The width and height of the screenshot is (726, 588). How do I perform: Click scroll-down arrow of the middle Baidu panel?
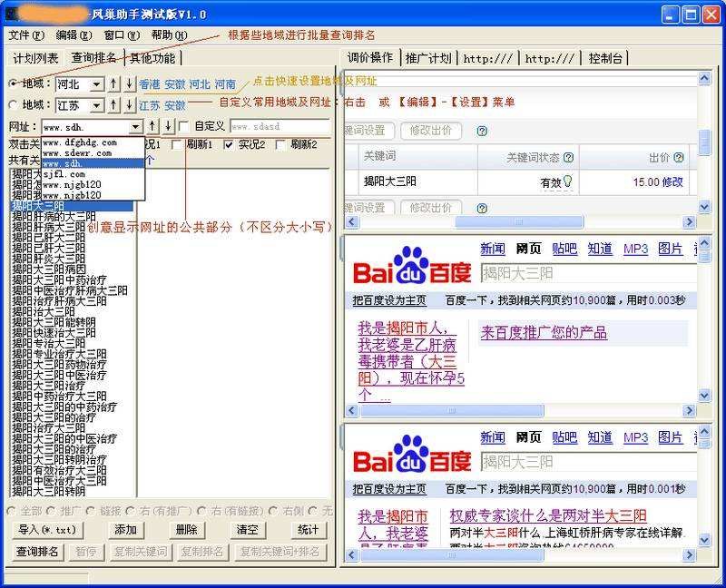704,396
